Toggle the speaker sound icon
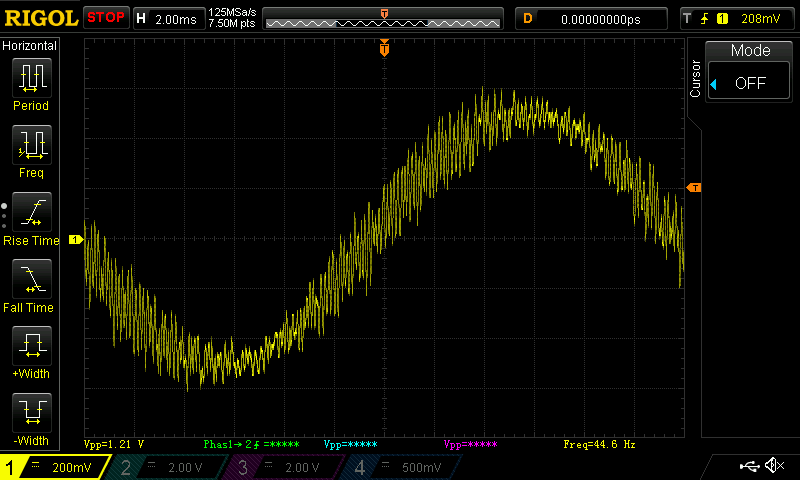This screenshot has height=480, width=800. tap(773, 466)
